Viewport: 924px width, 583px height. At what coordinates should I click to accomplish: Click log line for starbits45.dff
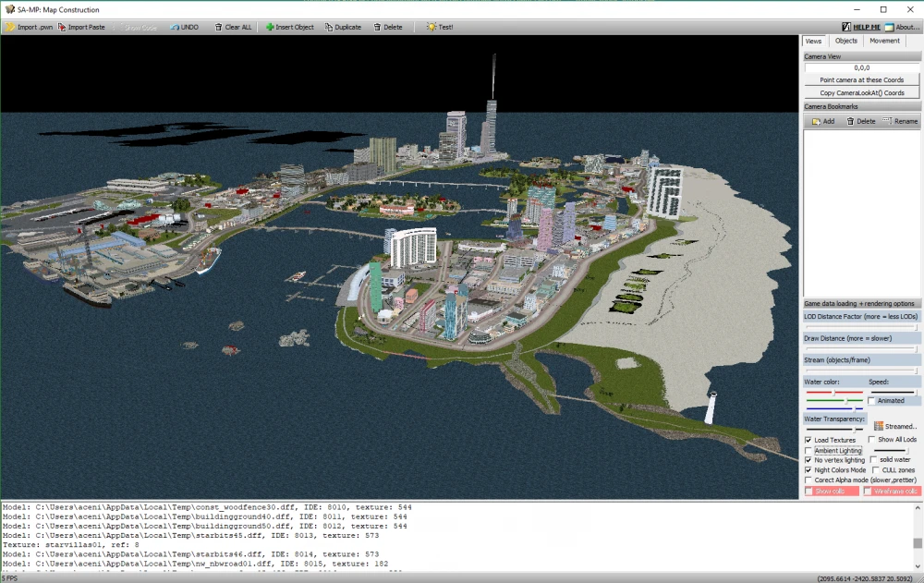pyautogui.click(x=190, y=535)
